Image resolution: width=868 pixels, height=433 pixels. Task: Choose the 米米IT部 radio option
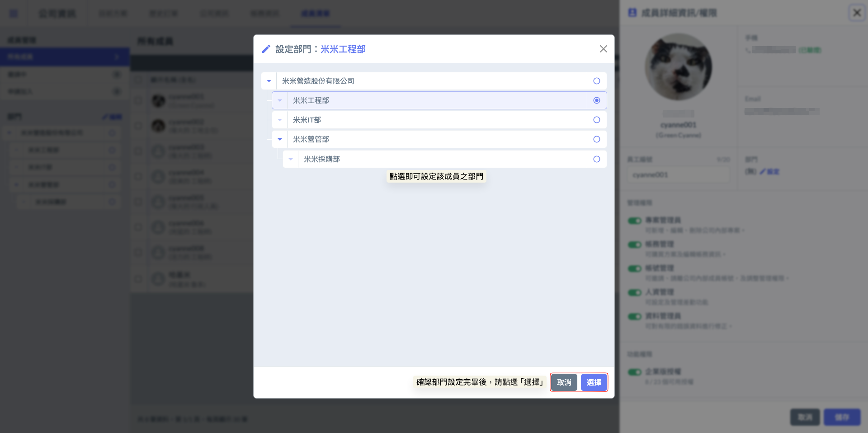click(x=596, y=120)
